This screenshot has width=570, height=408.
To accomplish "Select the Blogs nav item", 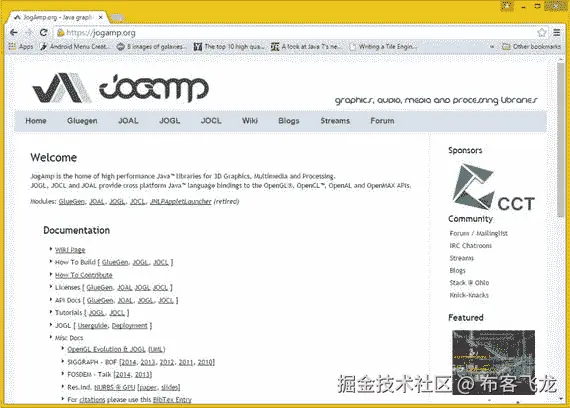I will [289, 121].
